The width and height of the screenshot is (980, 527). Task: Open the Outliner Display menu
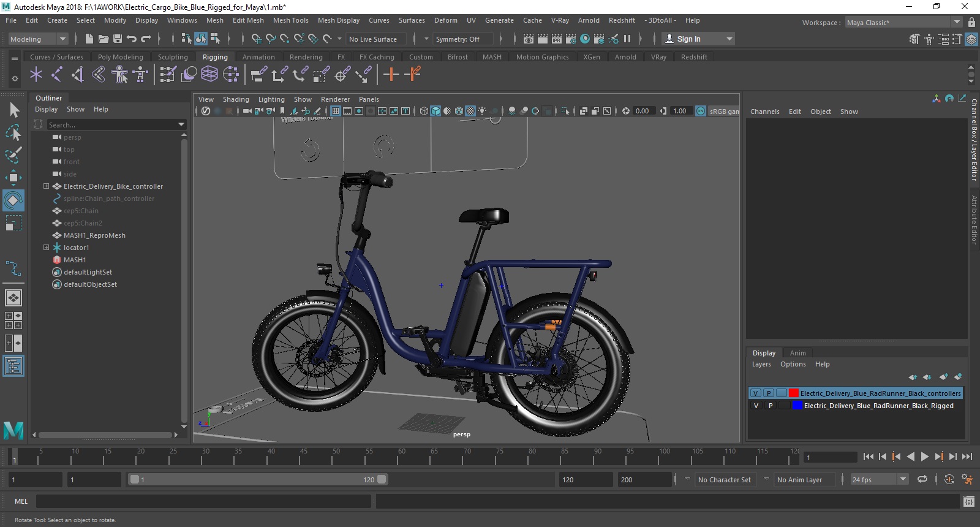[46, 109]
